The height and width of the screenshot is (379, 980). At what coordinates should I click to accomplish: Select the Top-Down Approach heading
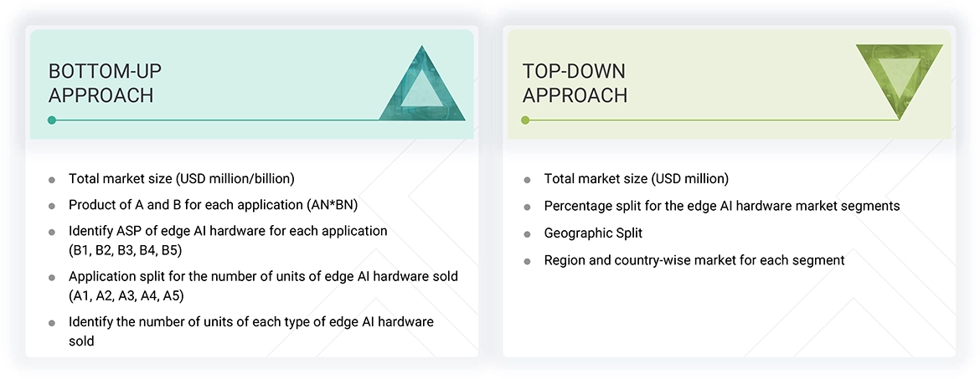[575, 83]
